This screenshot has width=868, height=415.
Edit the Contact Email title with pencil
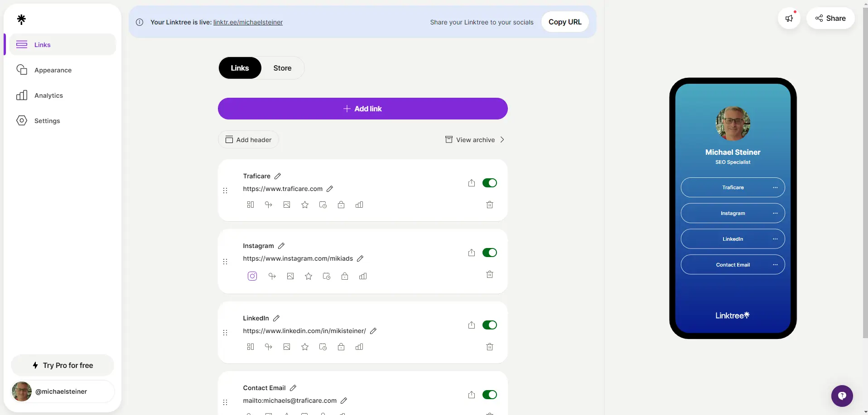[x=293, y=388]
